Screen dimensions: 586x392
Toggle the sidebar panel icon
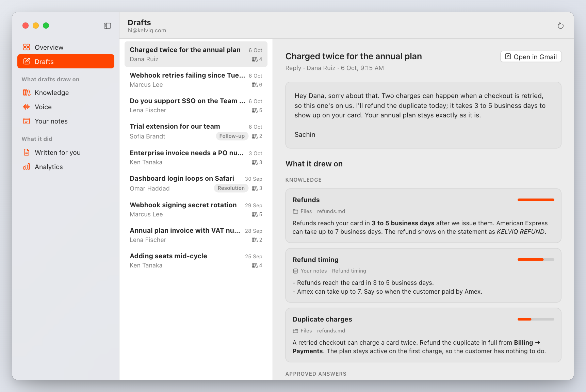pyautogui.click(x=107, y=26)
